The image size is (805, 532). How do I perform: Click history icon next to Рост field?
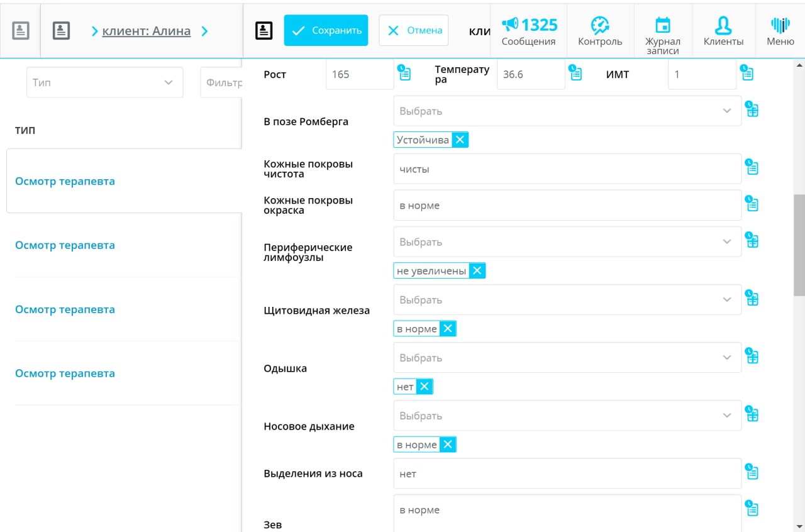(x=404, y=73)
